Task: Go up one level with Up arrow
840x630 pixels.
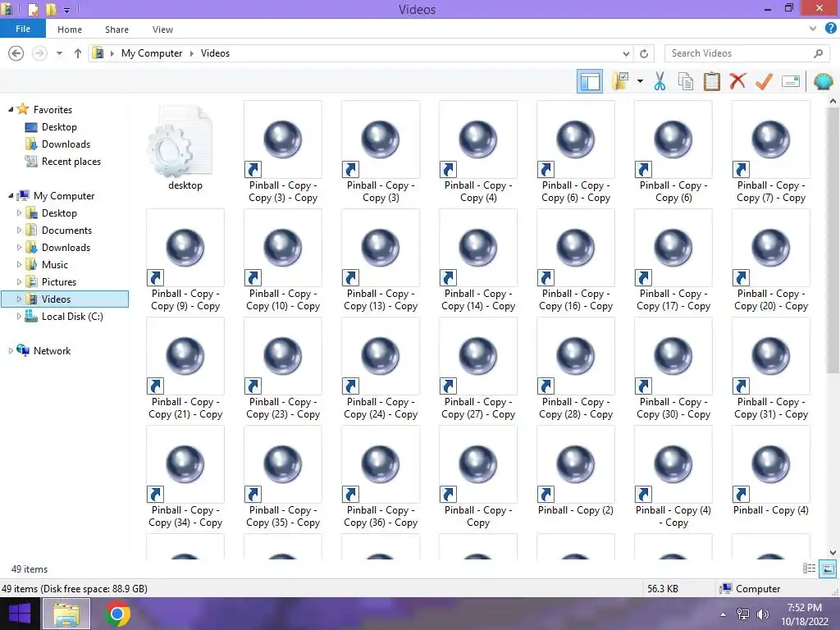Action: click(78, 53)
